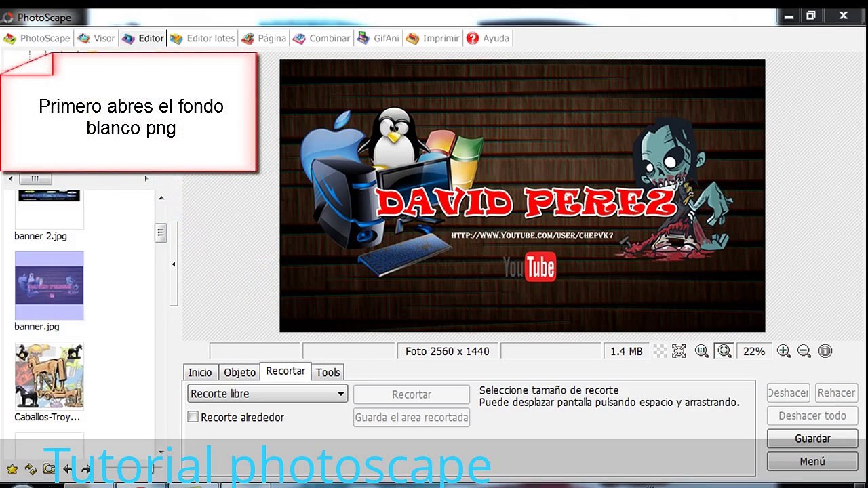This screenshot has height=488, width=868.
Task: Click the Foto 2560 x 1440 status text
Action: click(448, 351)
